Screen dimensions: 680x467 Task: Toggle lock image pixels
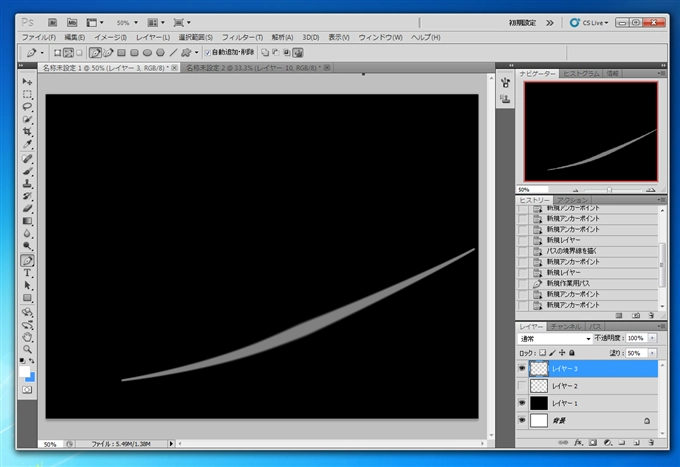552,353
